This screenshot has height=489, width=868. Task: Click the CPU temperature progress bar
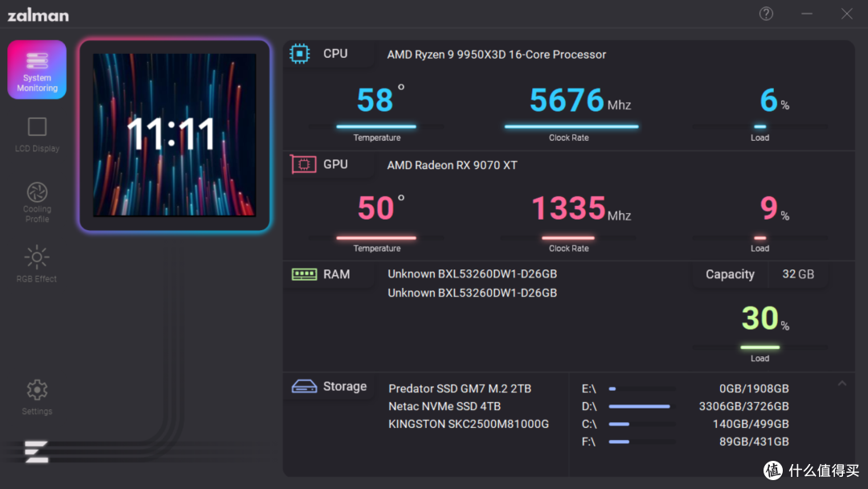376,127
